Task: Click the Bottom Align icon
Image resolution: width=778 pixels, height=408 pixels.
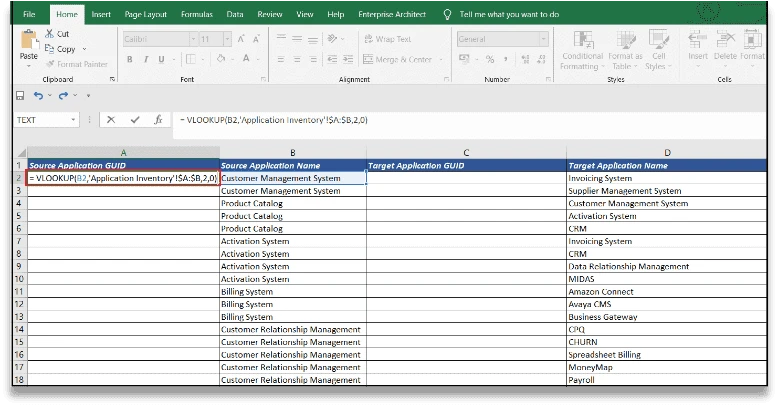Action: [313, 39]
